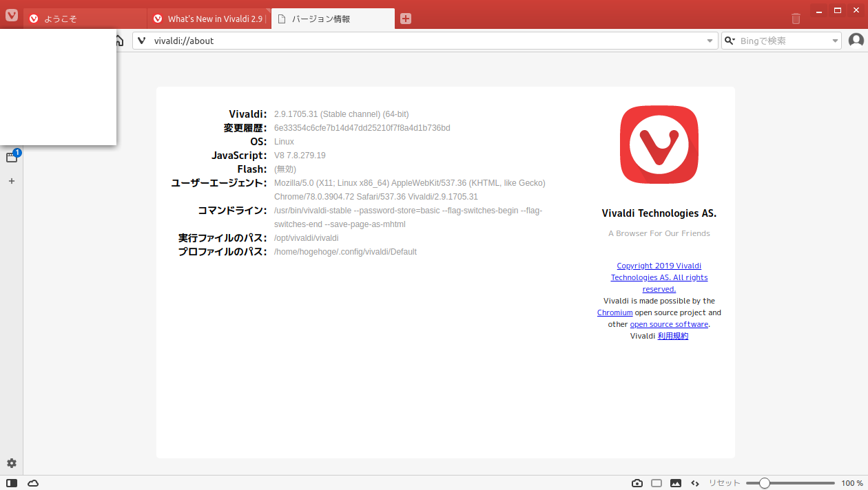Expand the address bar history dropdown

[710, 41]
